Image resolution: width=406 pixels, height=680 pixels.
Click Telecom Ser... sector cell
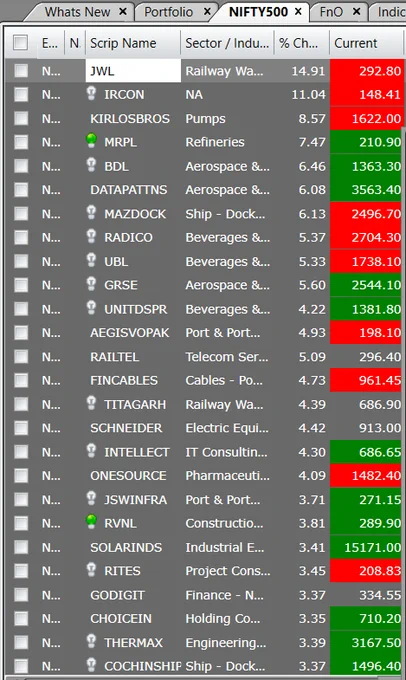pyautogui.click(x=227, y=356)
